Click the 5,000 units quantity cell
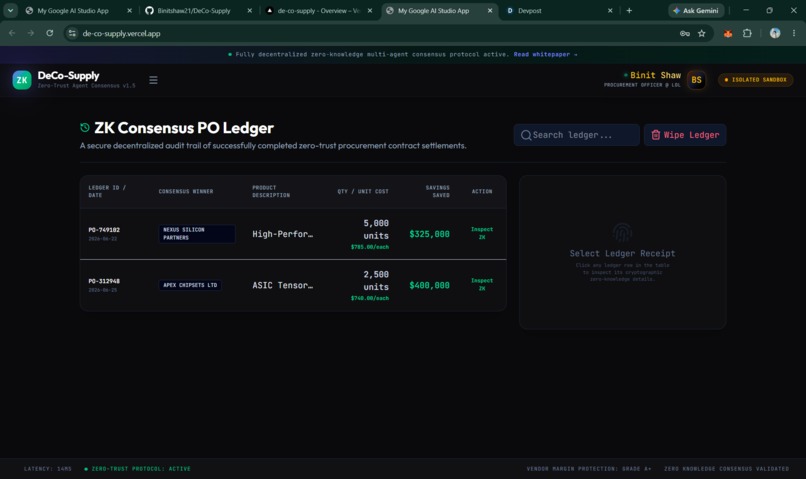 click(x=376, y=230)
